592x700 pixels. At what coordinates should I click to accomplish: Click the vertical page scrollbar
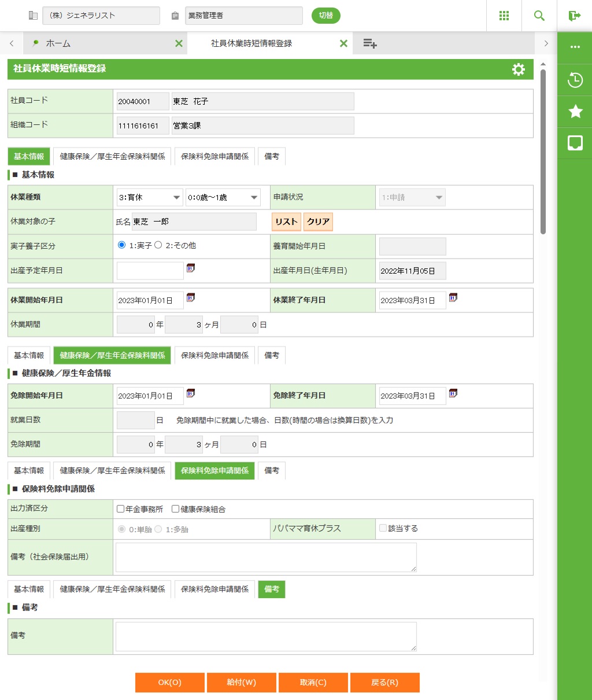coord(543,152)
